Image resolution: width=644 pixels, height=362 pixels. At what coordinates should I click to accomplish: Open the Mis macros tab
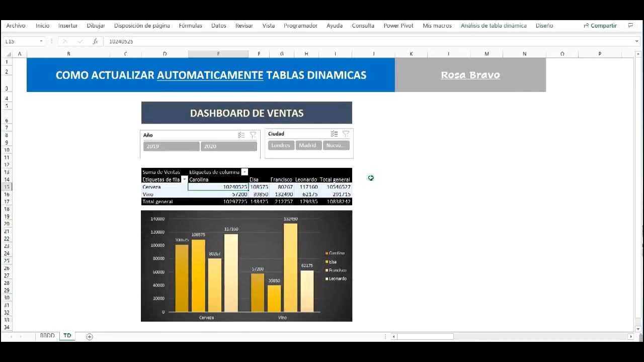point(437,26)
